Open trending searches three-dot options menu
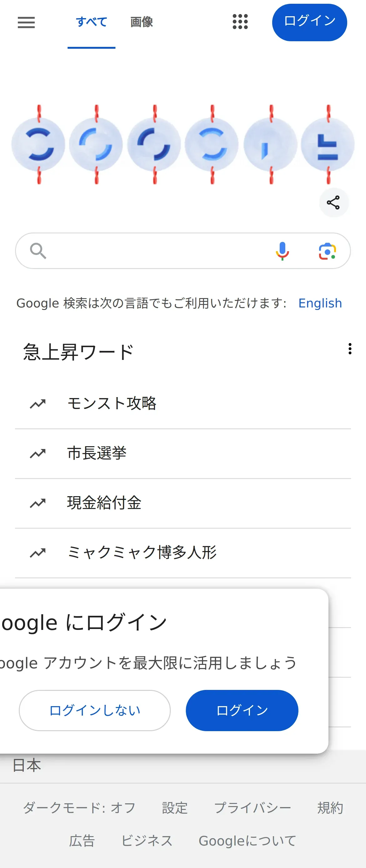 (x=350, y=349)
